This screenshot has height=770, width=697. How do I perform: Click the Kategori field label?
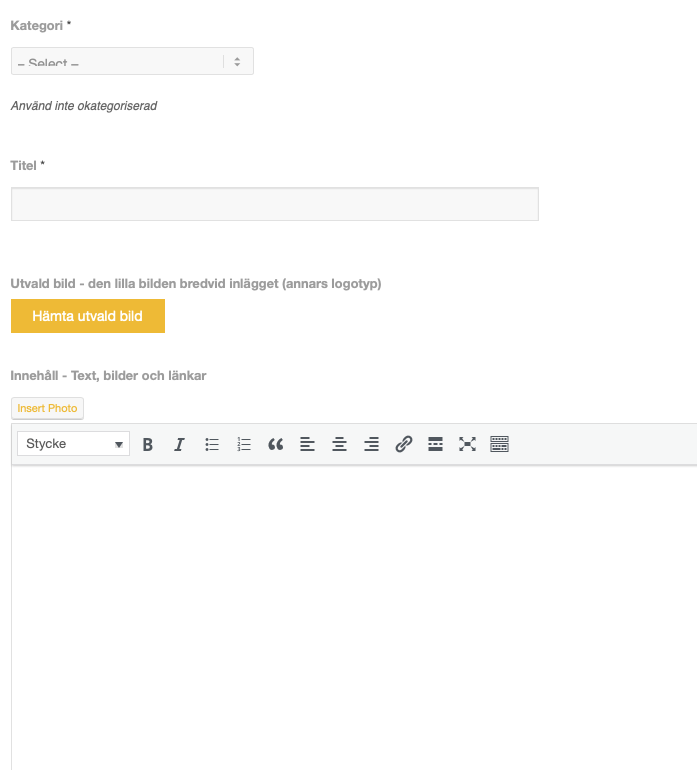(x=37, y=24)
